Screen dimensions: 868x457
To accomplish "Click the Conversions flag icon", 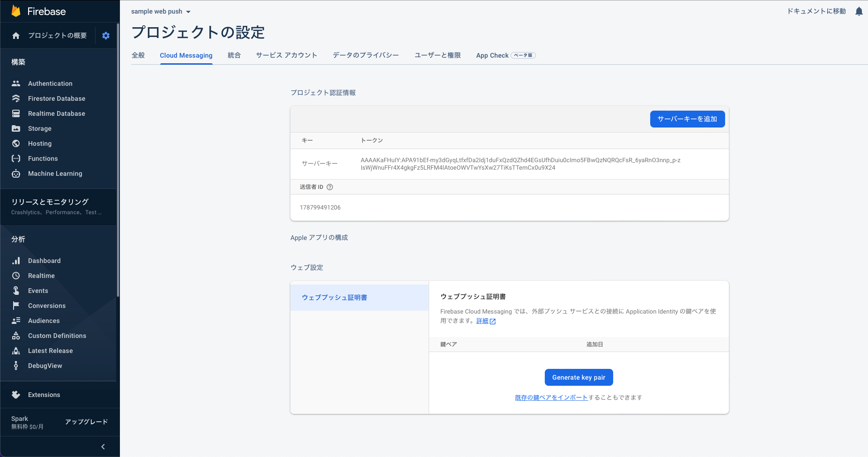I will coord(16,306).
